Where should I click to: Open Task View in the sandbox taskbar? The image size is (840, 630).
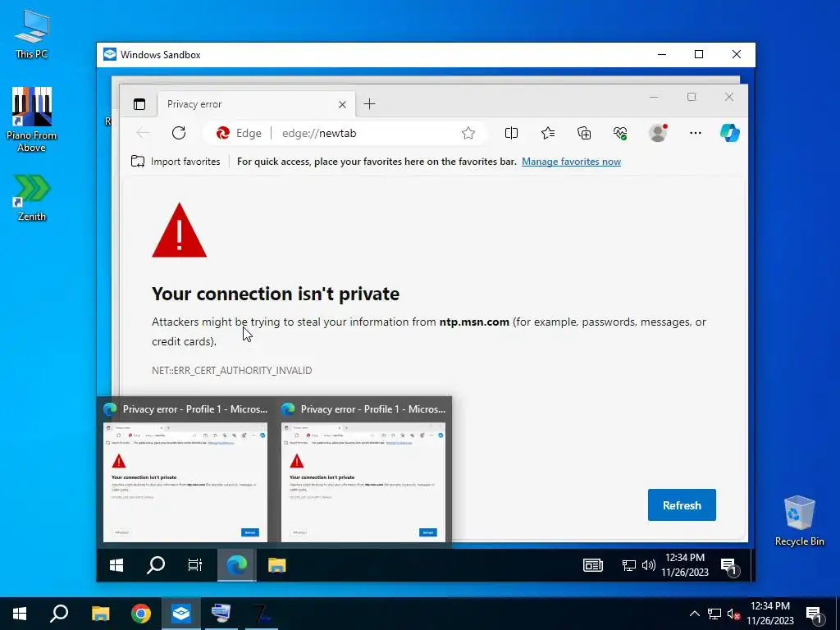pos(195,565)
